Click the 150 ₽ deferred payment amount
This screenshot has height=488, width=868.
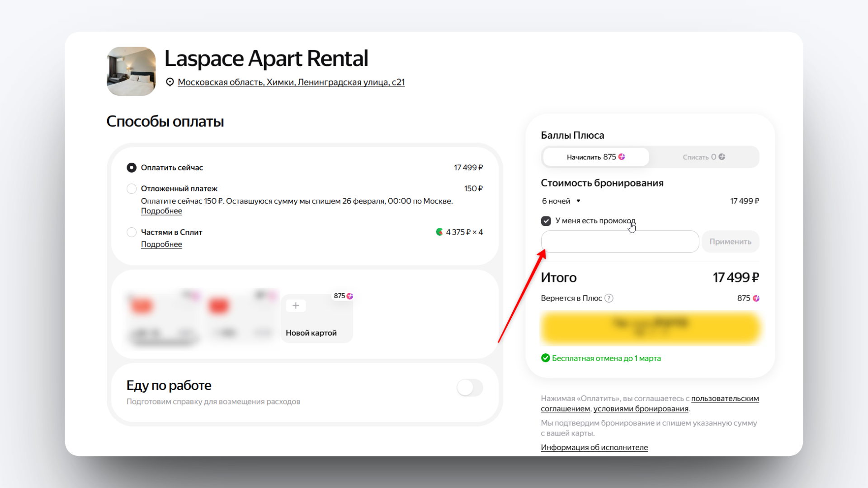click(x=473, y=188)
